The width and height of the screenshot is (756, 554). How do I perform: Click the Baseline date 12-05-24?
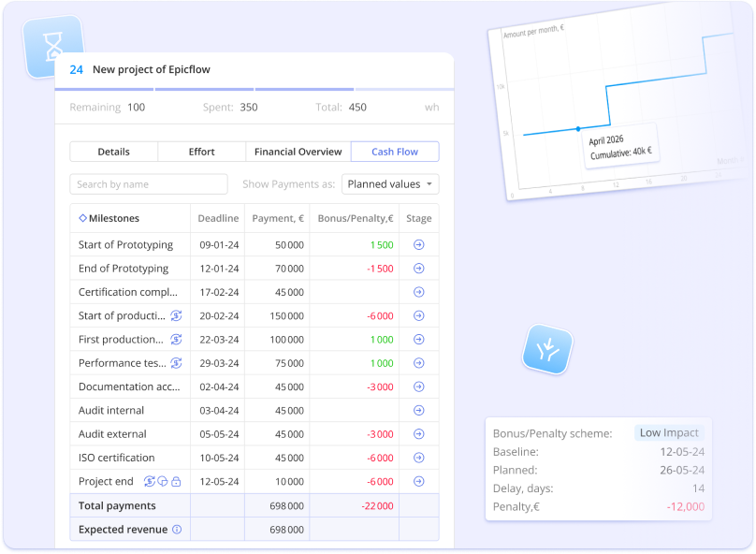pyautogui.click(x=682, y=452)
